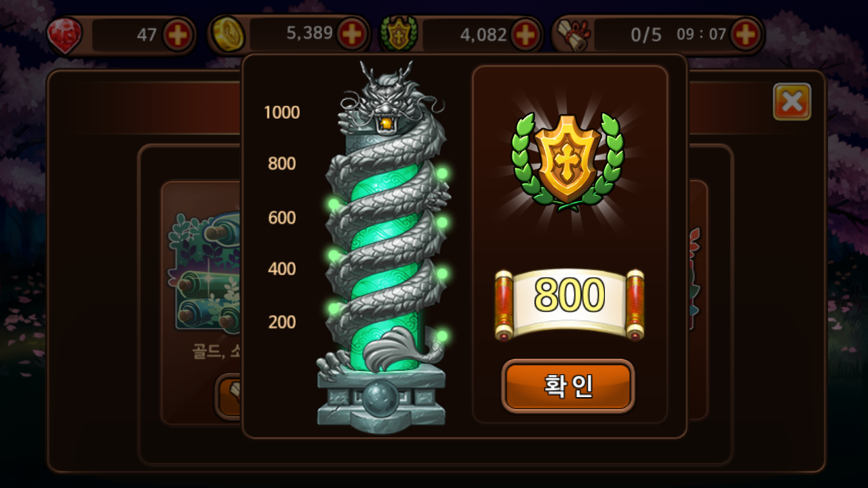Add more rubies with plus button
This screenshot has width=868, height=488.
pyautogui.click(x=178, y=35)
